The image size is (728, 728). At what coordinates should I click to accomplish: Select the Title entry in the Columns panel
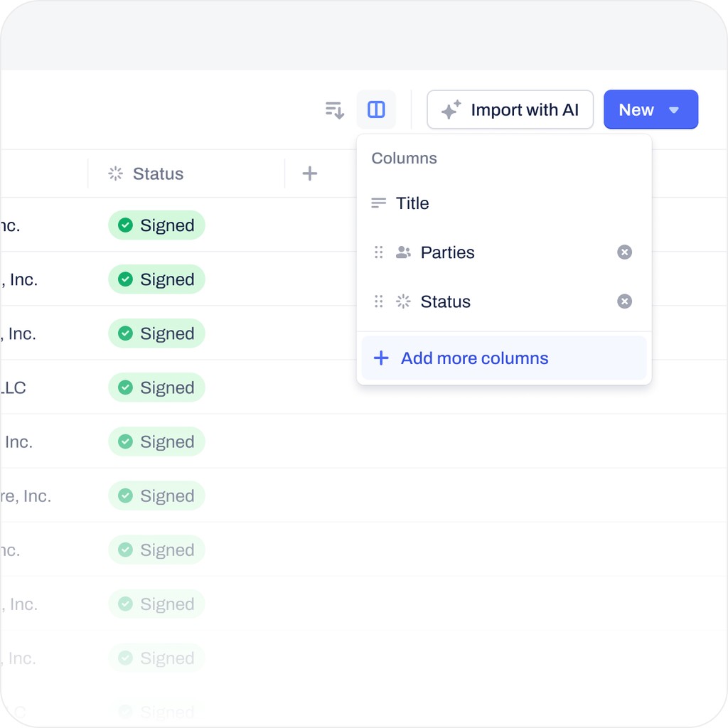pyautogui.click(x=412, y=203)
